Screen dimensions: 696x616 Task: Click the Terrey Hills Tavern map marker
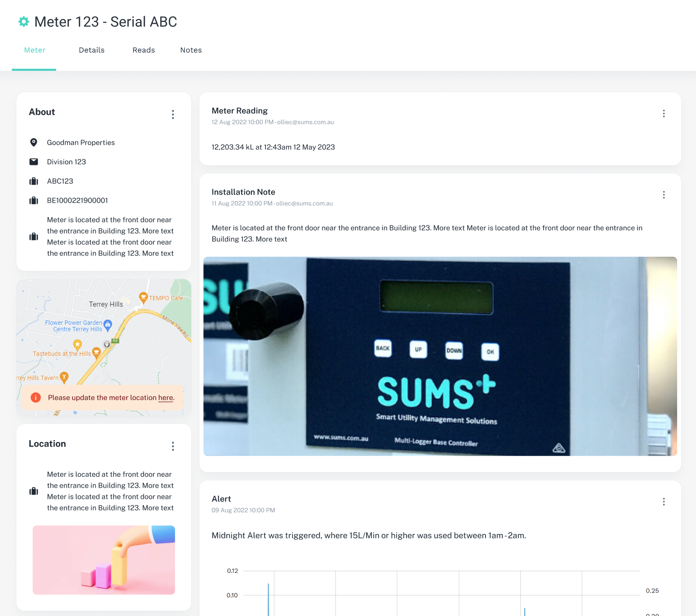(64, 377)
